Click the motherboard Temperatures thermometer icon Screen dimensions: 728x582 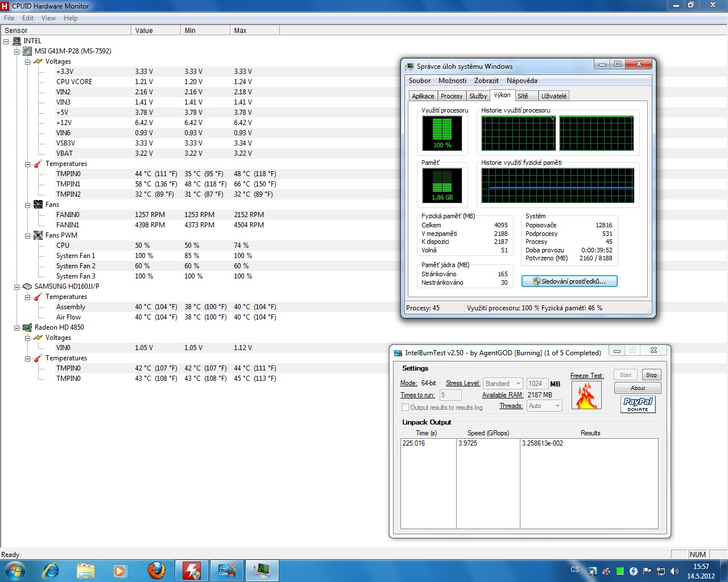pos(38,164)
